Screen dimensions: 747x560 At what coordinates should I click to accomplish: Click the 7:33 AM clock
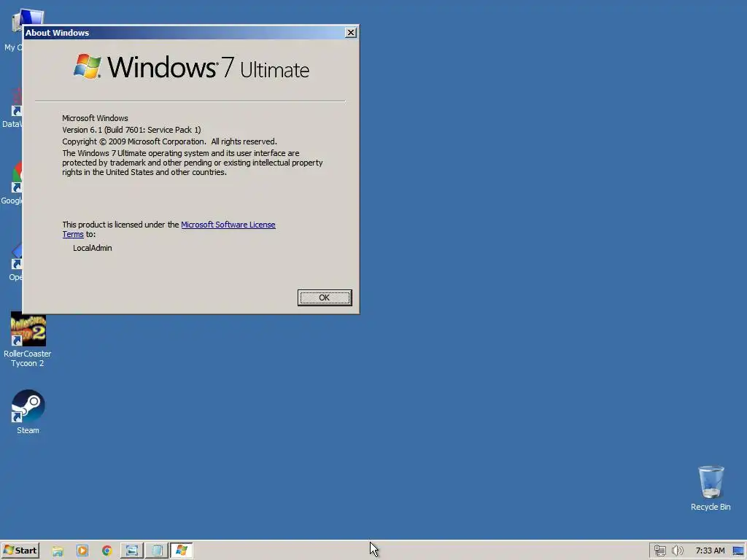tap(710, 551)
